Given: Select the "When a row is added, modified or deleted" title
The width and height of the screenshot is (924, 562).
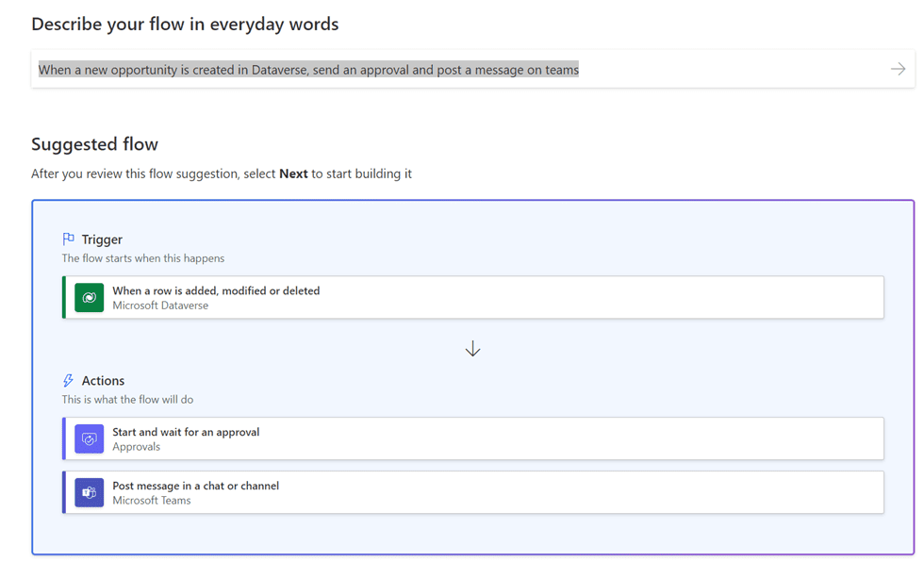Looking at the screenshot, I should tap(216, 290).
